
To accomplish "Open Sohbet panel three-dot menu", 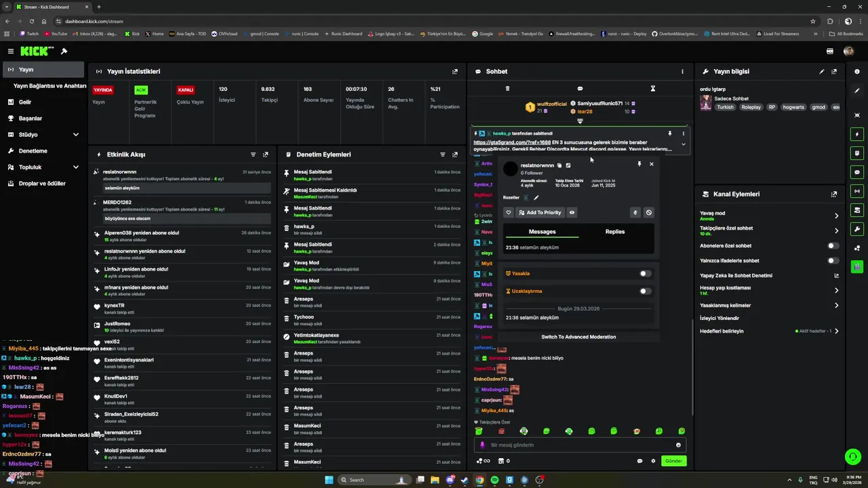I will (x=682, y=71).
